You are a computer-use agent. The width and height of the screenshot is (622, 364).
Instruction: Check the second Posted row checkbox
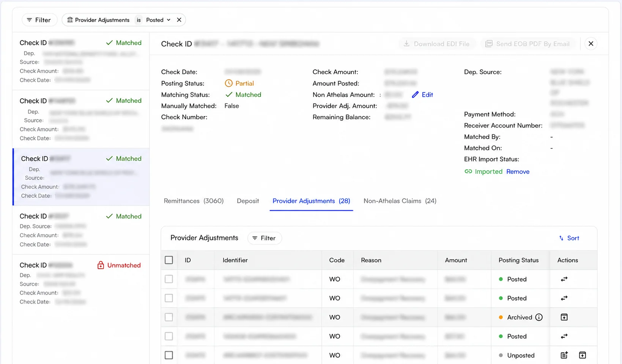click(x=169, y=298)
